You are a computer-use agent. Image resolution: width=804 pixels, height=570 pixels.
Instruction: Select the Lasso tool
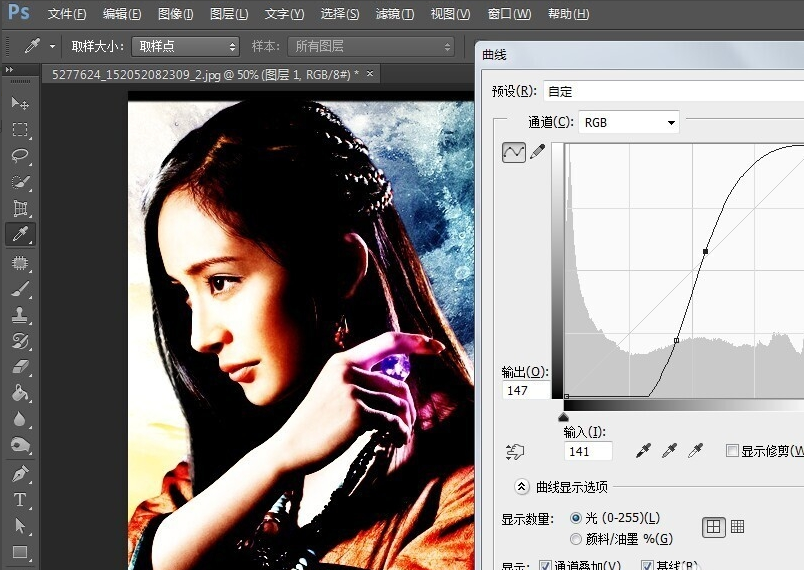click(20, 155)
